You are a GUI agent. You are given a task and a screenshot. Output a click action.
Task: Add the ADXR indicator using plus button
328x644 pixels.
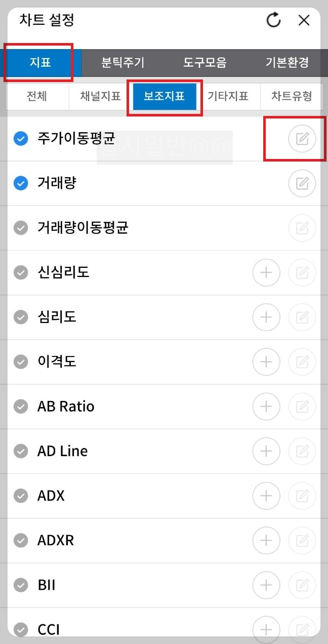pyautogui.click(x=266, y=540)
